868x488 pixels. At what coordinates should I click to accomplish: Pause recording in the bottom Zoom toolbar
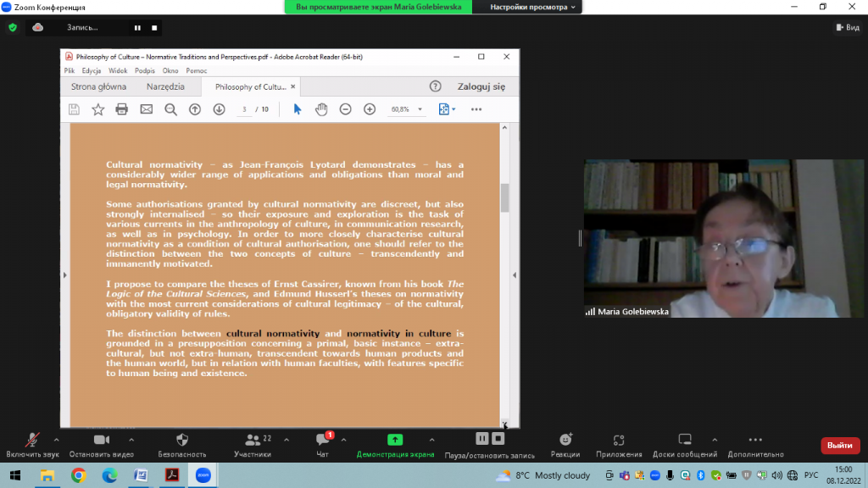pyautogui.click(x=482, y=439)
